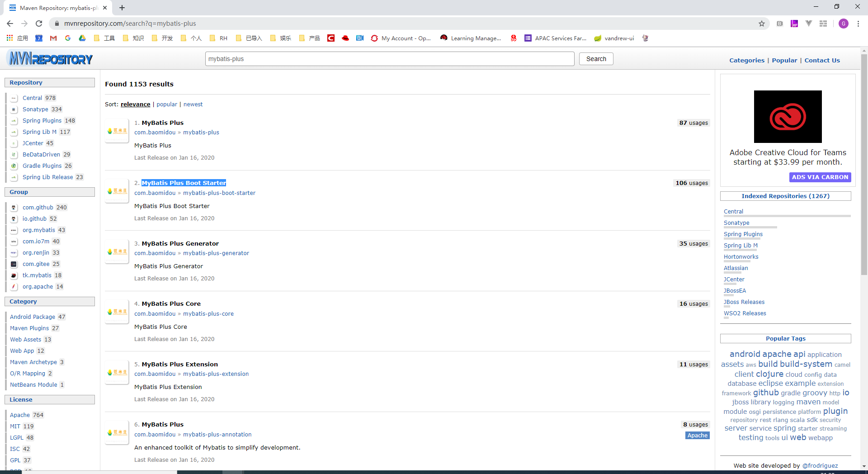View site info via the padlock icon
The image size is (868, 474).
pyautogui.click(x=57, y=24)
